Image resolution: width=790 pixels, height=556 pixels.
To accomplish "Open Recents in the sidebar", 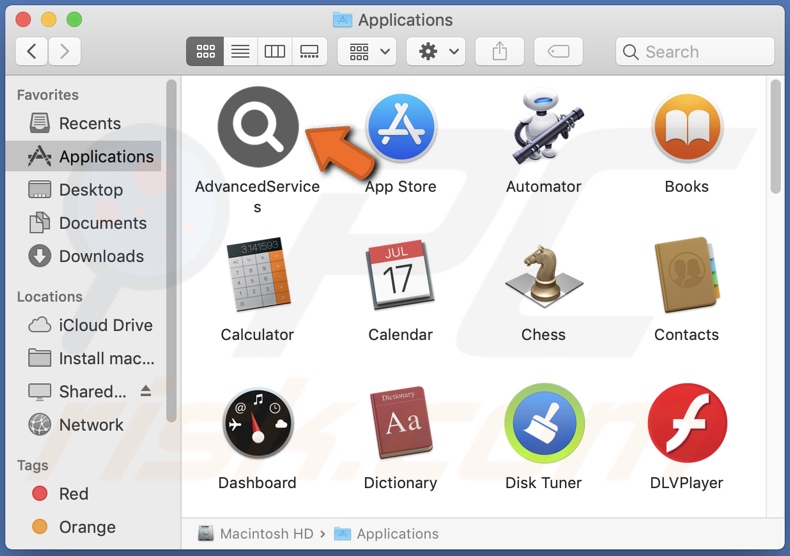I will click(x=84, y=123).
